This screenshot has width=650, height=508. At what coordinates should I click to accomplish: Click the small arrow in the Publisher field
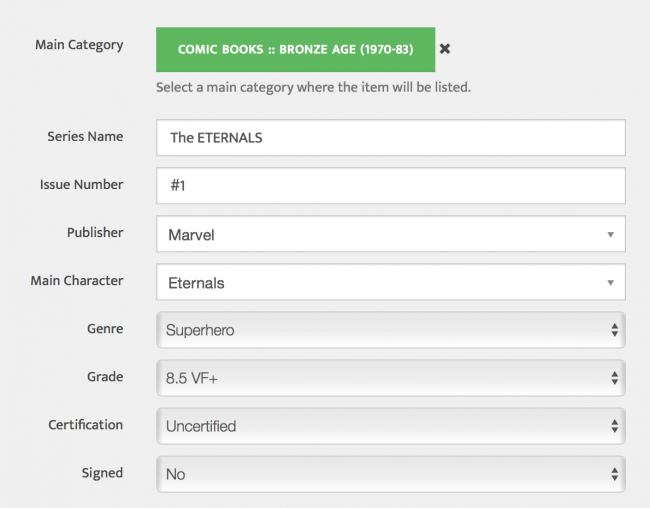tap(610, 235)
